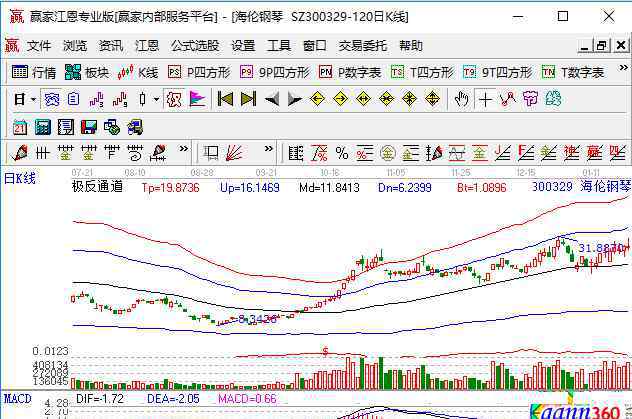Open the 江恩 menu
The image size is (632, 419).
[x=147, y=46]
